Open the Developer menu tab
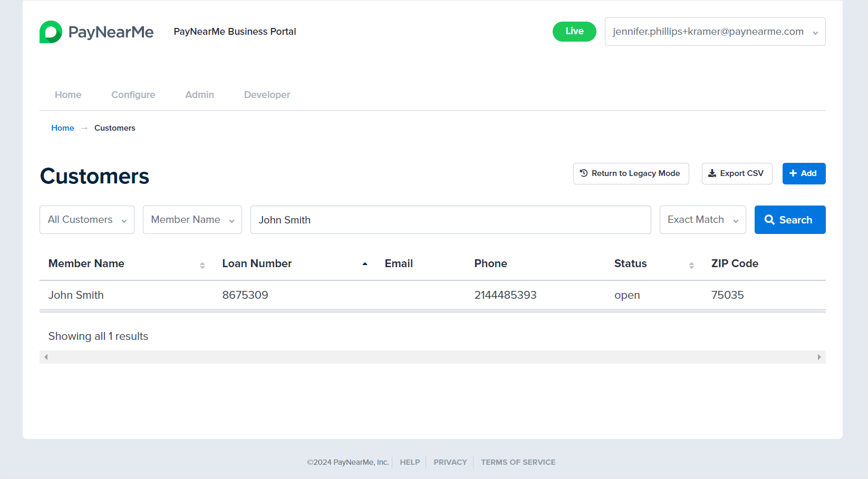This screenshot has height=479, width=868. [x=267, y=95]
